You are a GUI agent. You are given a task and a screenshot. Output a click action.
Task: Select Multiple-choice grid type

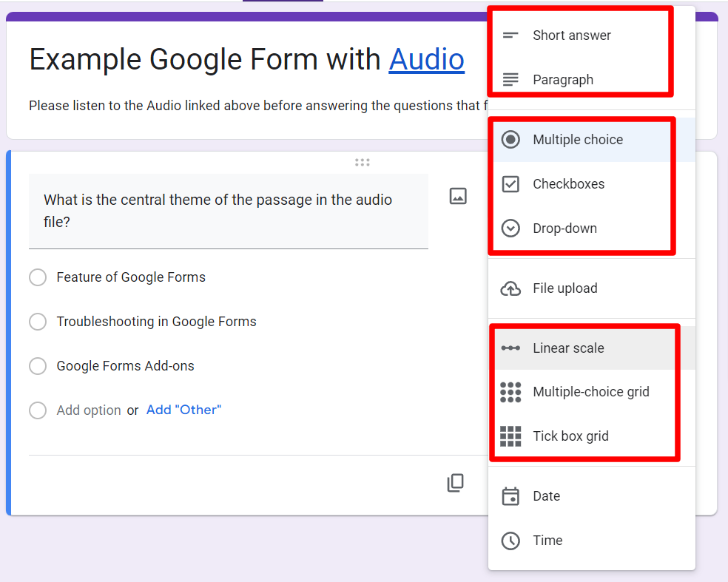pyautogui.click(x=592, y=392)
